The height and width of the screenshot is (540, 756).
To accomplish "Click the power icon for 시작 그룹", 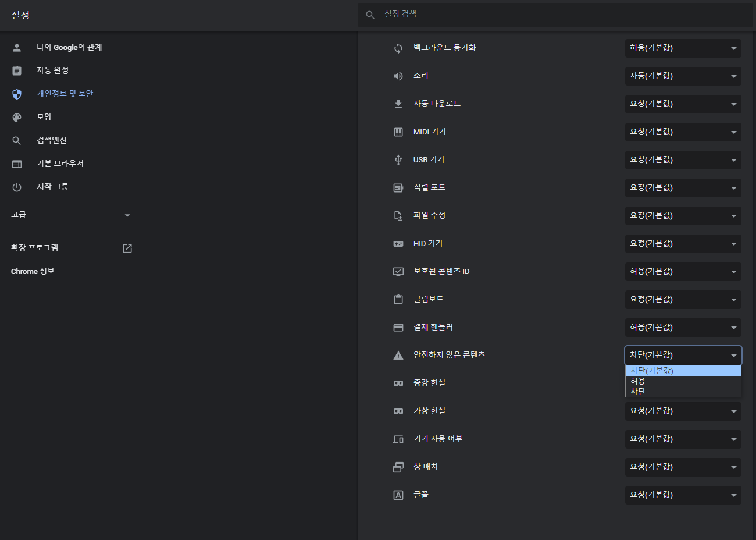I will 17,187.
